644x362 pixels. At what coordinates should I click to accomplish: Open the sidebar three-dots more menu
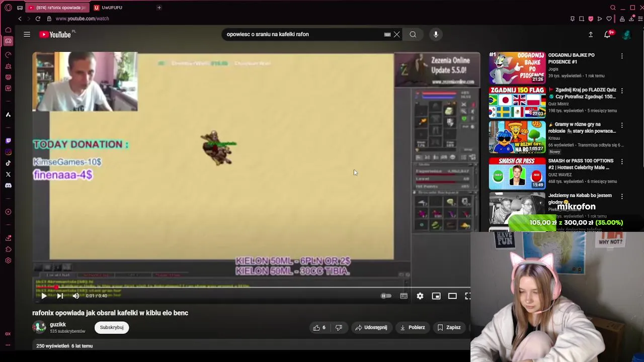(8, 345)
